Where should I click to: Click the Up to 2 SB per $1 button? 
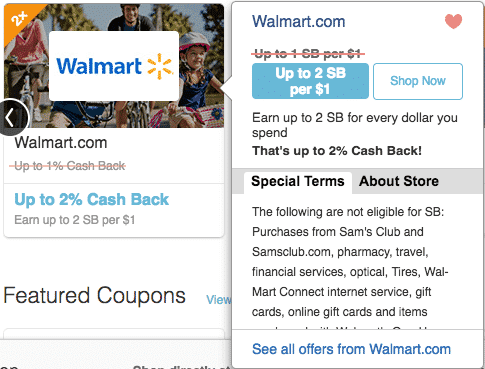pyautogui.click(x=310, y=81)
